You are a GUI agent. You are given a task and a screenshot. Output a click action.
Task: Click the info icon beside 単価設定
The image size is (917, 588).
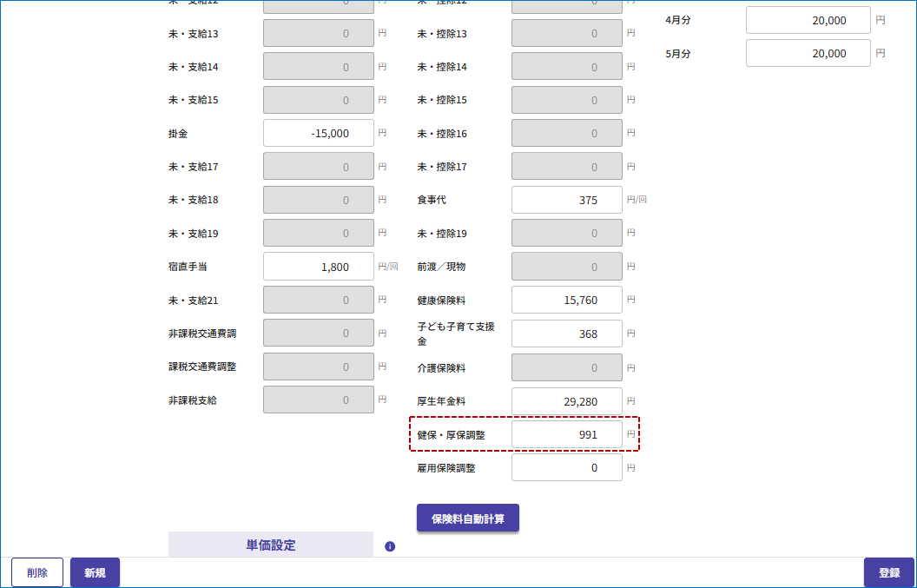click(390, 546)
